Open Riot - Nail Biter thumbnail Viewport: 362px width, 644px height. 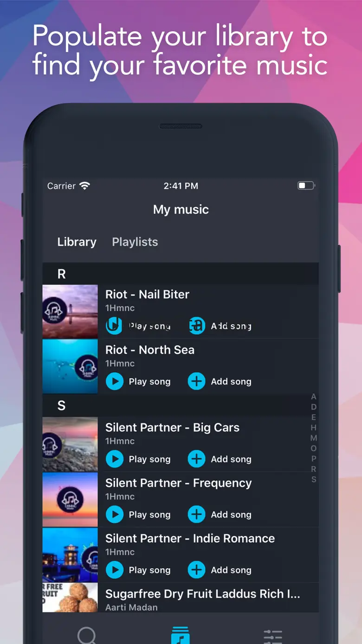70,312
